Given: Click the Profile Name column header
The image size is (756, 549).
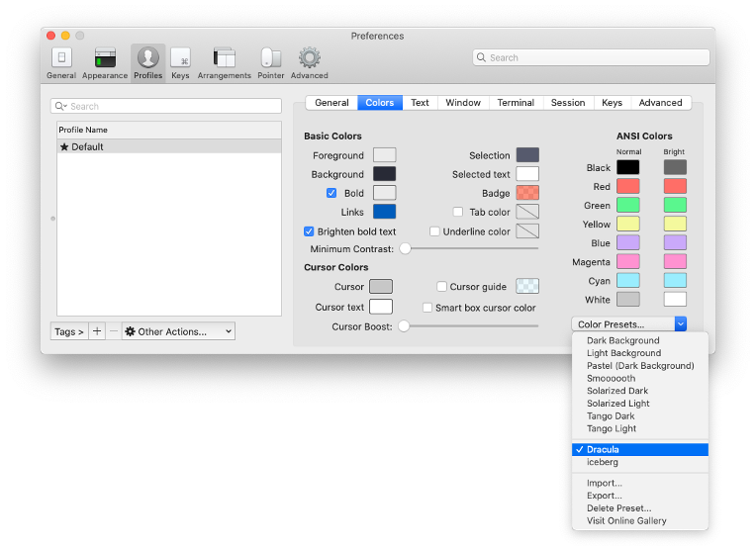Looking at the screenshot, I should 169,130.
